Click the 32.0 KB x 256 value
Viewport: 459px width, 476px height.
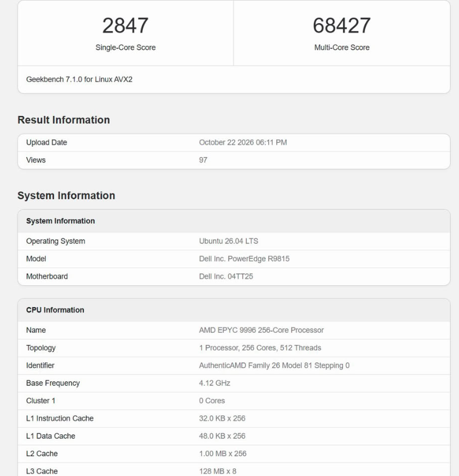pos(222,418)
